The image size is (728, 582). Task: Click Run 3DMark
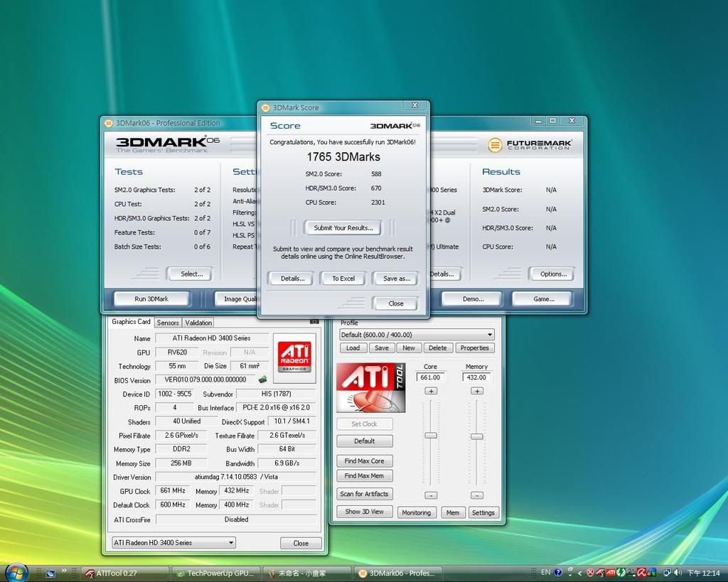click(x=151, y=299)
